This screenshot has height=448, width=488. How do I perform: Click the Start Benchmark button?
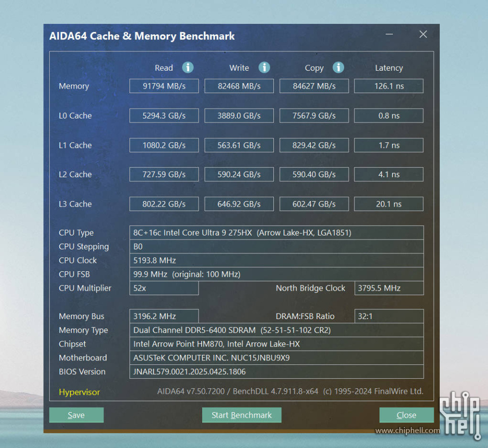(x=242, y=415)
